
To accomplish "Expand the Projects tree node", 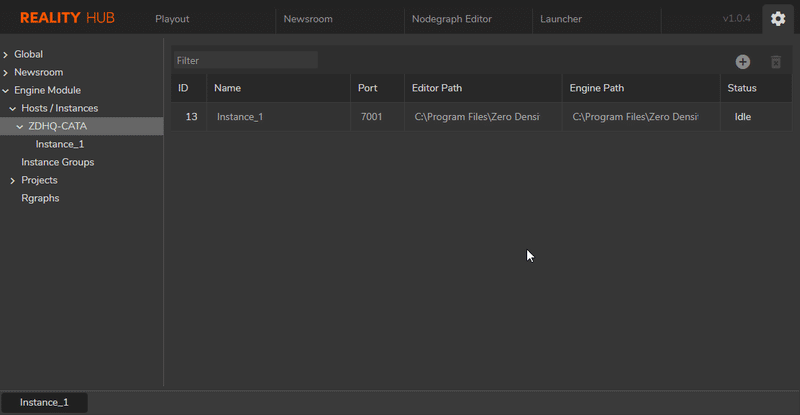I will tap(13, 181).
